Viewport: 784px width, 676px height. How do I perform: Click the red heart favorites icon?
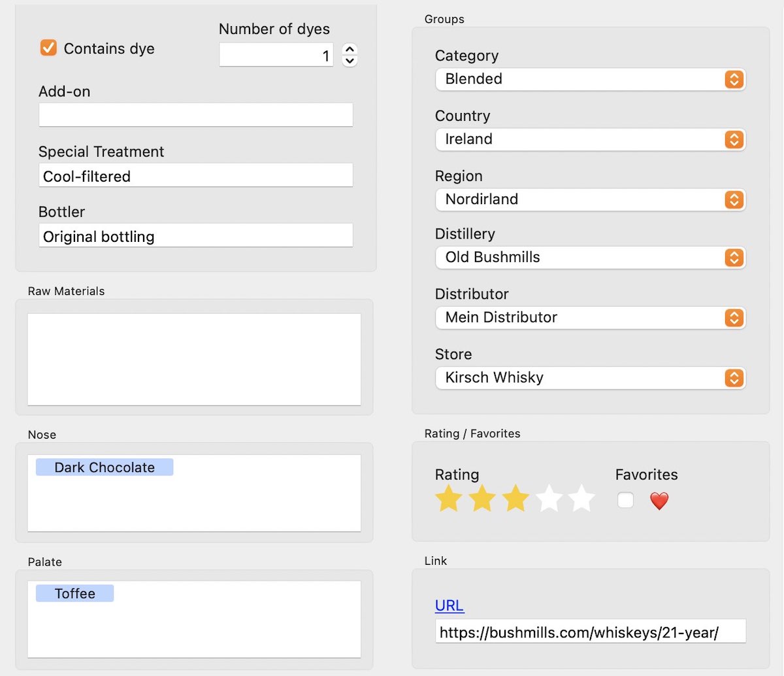tap(659, 501)
